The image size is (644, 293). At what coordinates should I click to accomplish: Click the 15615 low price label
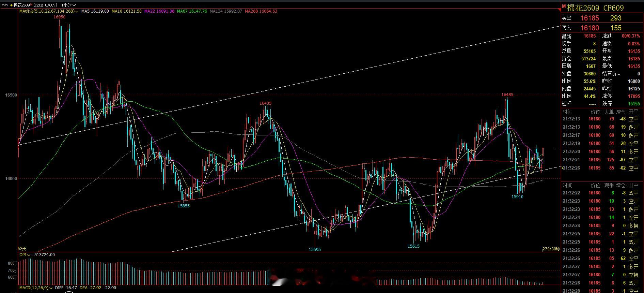pos(413,246)
